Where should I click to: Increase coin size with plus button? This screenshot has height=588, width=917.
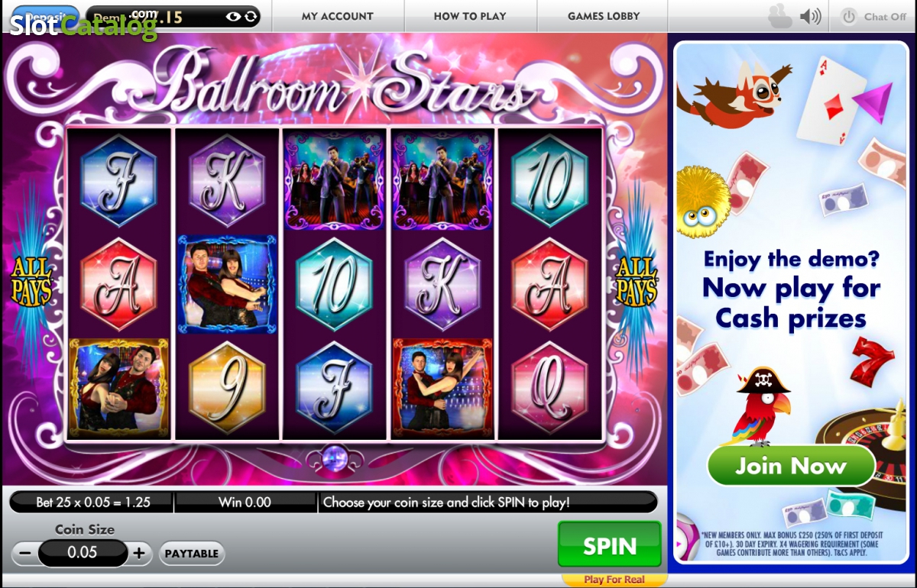[x=138, y=553]
